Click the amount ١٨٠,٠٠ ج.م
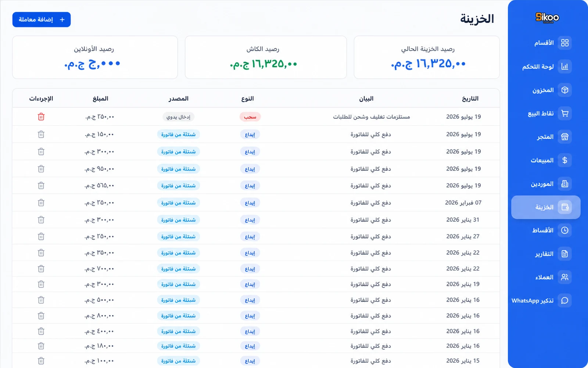This screenshot has height=368, width=588. (99, 346)
